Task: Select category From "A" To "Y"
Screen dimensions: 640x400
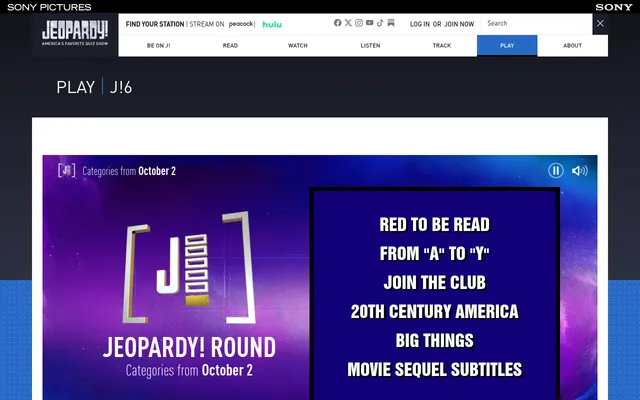Action: pyautogui.click(x=434, y=253)
